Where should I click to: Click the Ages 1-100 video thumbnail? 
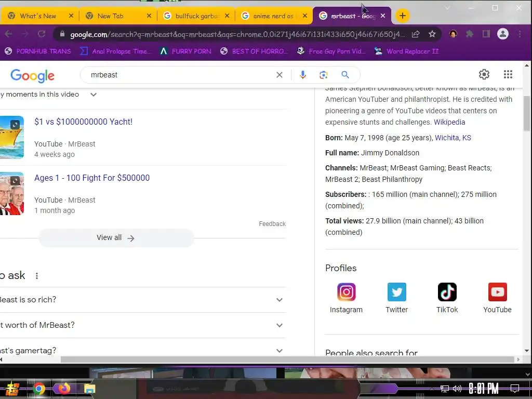point(12,194)
